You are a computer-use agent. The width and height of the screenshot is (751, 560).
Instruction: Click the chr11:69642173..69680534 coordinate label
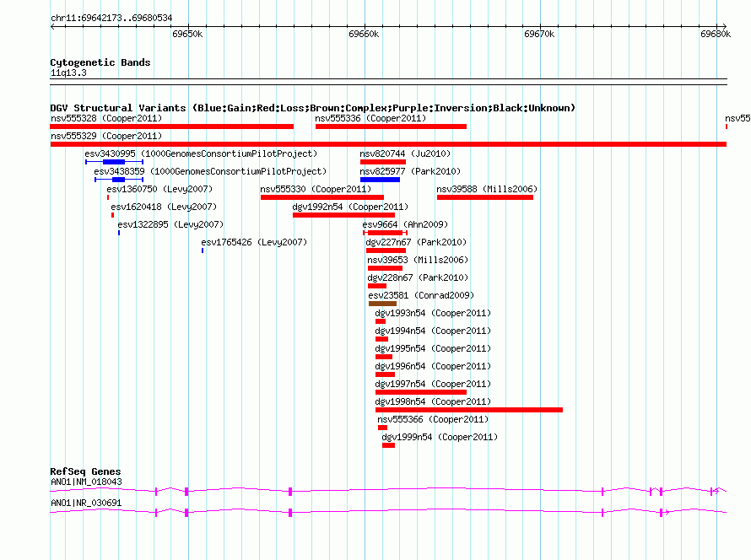tap(111, 18)
